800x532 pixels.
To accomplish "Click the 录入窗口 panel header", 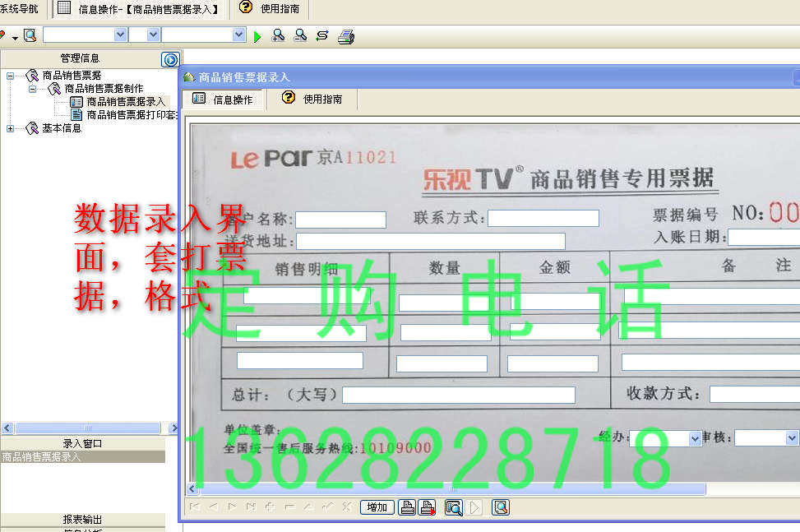I will pyautogui.click(x=82, y=444).
